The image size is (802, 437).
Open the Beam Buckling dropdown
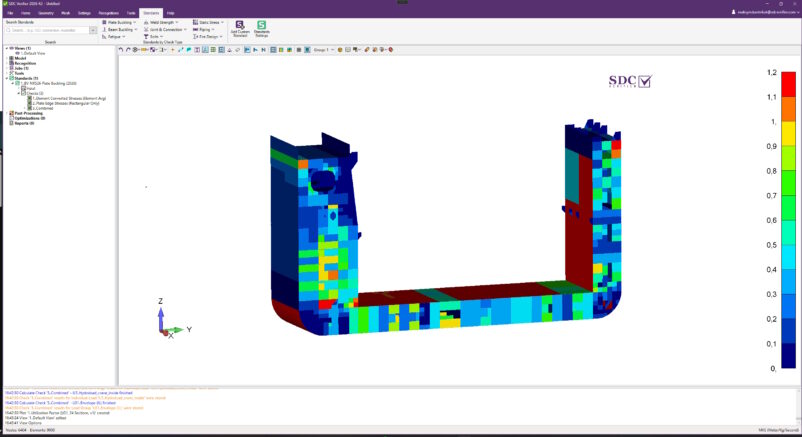click(119, 30)
